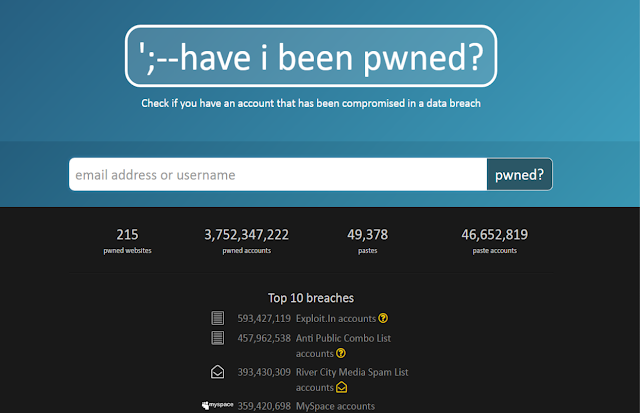Viewport: 640px width, 413px height.
Task: Click the Top 10 breaches heading
Action: tap(311, 298)
